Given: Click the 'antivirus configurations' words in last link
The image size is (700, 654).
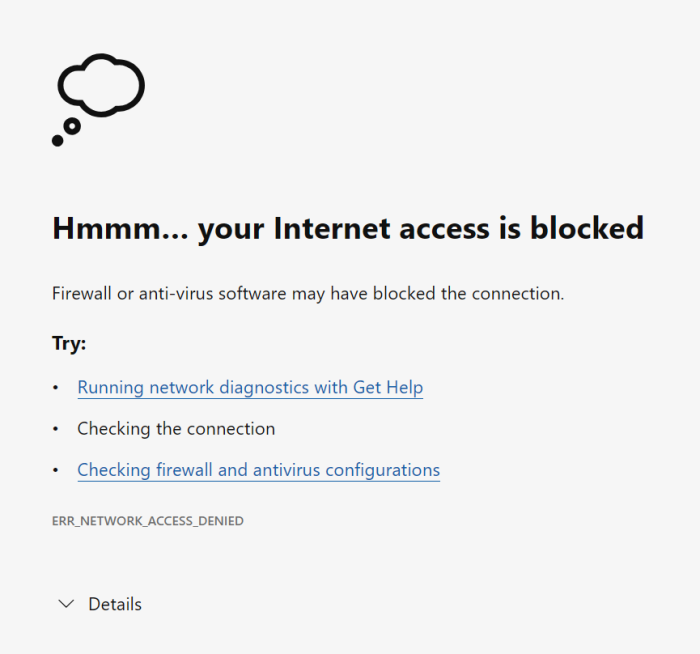Looking at the screenshot, I should tap(354, 469).
